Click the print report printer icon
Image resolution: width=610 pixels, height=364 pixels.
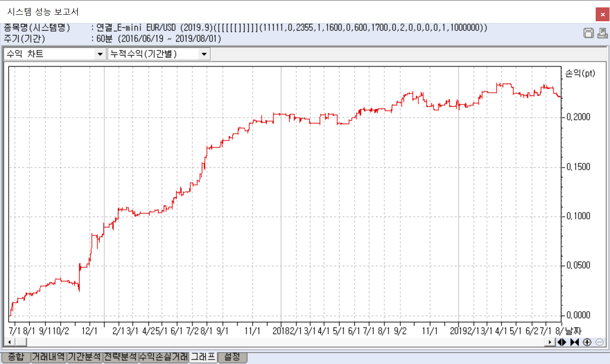(602, 33)
